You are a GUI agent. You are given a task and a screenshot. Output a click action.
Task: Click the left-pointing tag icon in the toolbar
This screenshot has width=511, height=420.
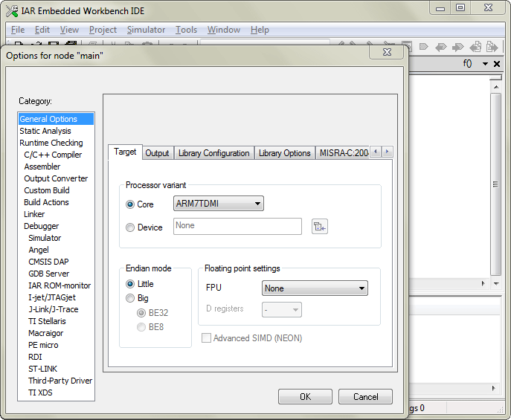441,47
